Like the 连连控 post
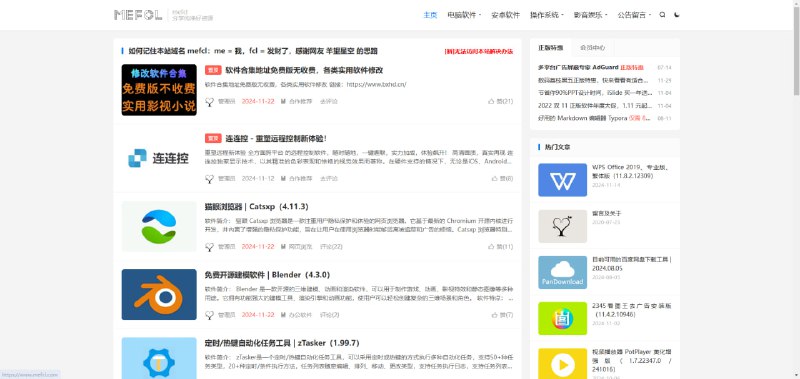Viewport: 800px width, 379px height. tap(502, 179)
